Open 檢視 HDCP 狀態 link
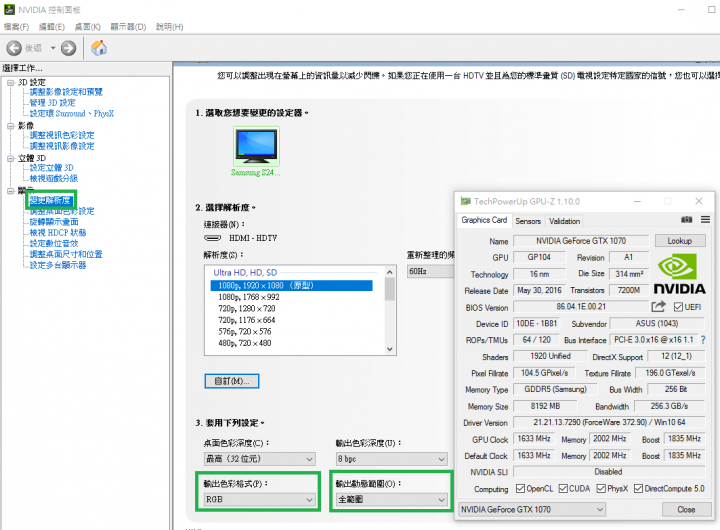The width and height of the screenshot is (720, 530). click(x=58, y=232)
